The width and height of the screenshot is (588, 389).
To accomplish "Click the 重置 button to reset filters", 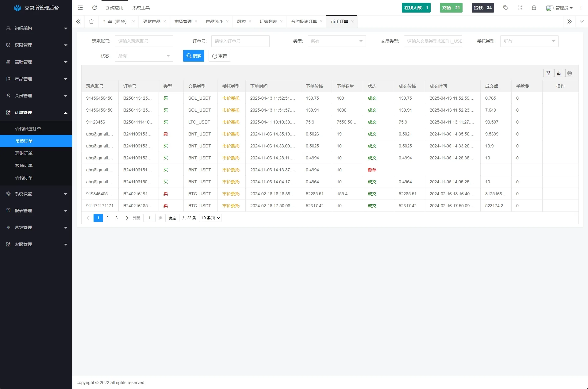I will 219,55.
